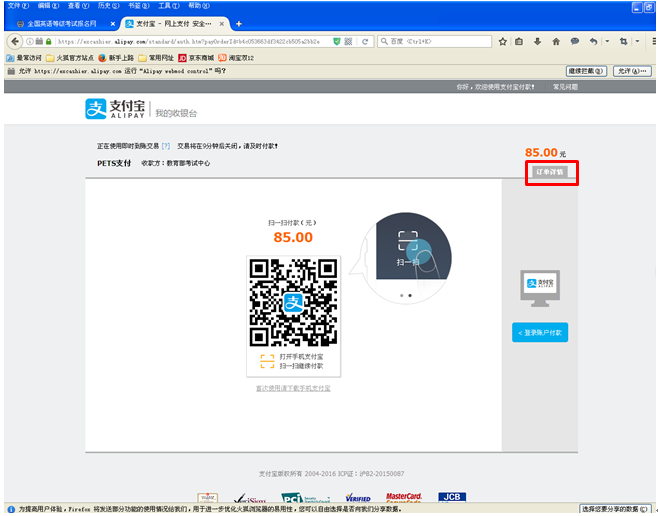The height and width of the screenshot is (516, 658).
Task: Click the Alipay logo in page header
Action: [x=116, y=110]
